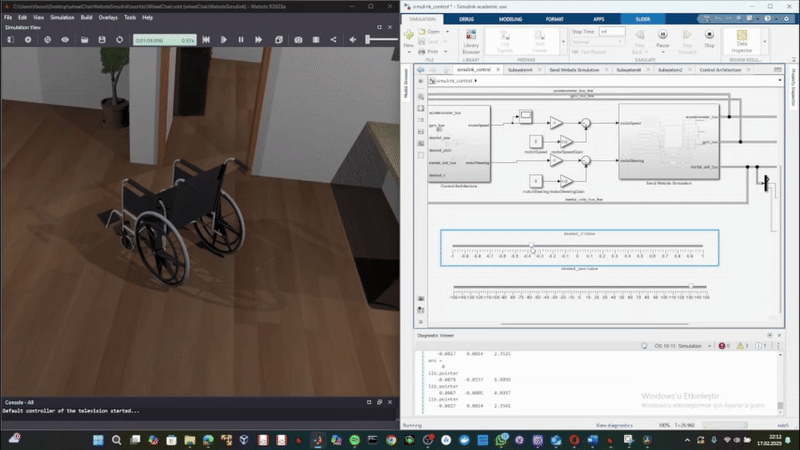The image size is (800, 450).
Task: Expand the Review Results gallery arrow
Action: click(x=767, y=40)
